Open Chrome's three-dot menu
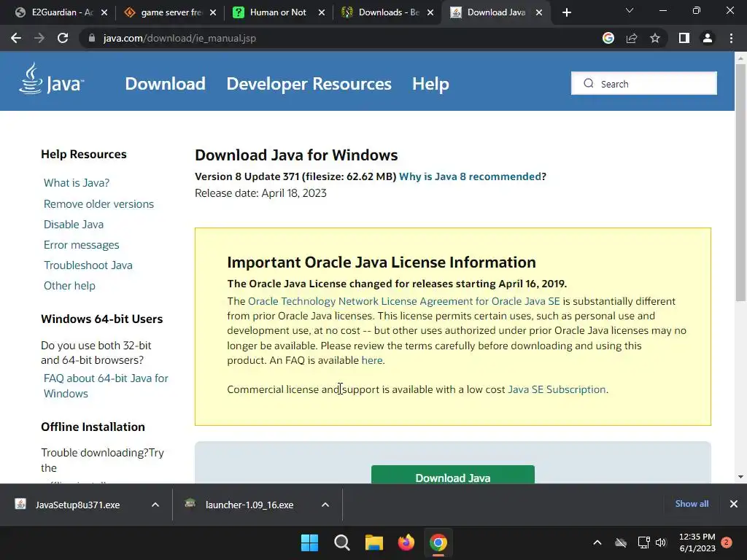The image size is (747, 560). [731, 38]
